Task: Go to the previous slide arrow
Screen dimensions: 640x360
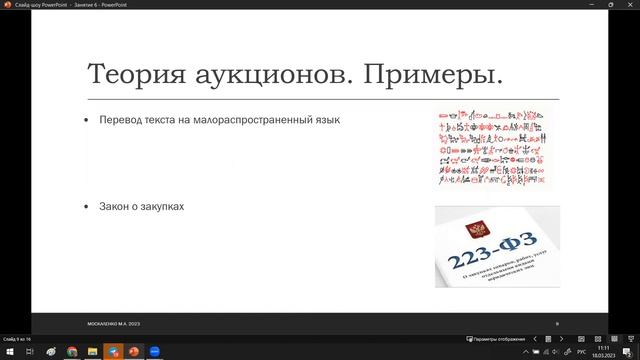Action: click(x=535, y=339)
